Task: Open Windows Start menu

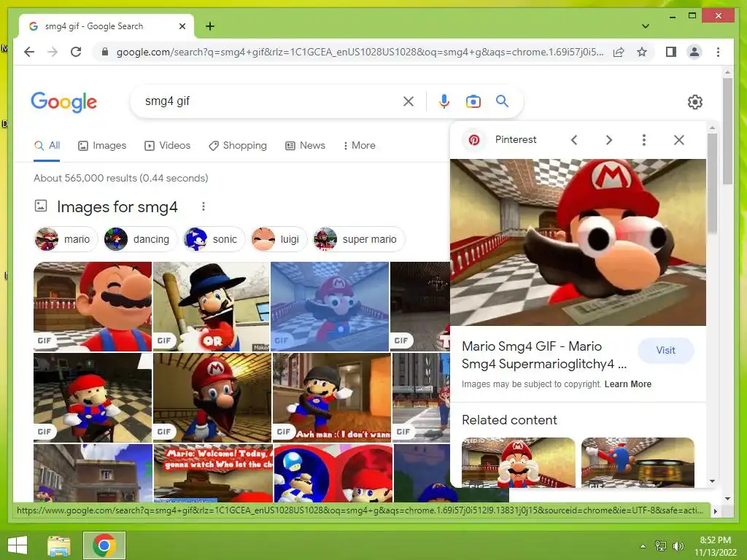Action: point(18,545)
